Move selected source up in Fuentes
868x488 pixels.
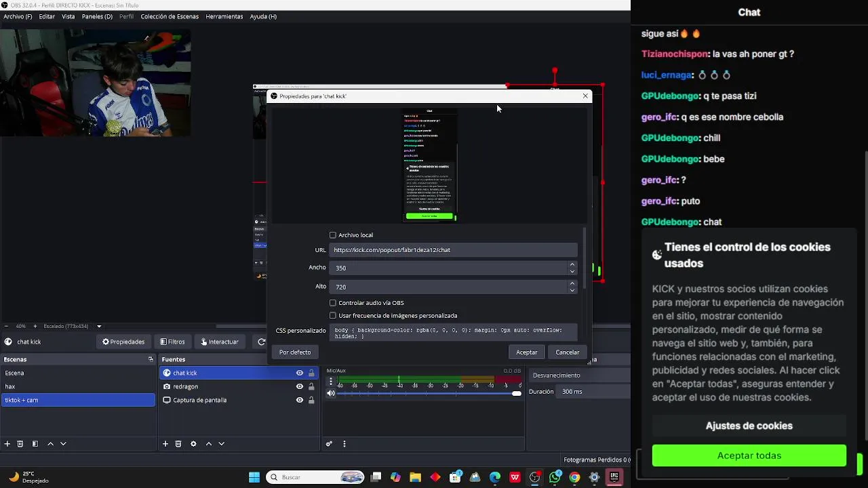pos(209,444)
